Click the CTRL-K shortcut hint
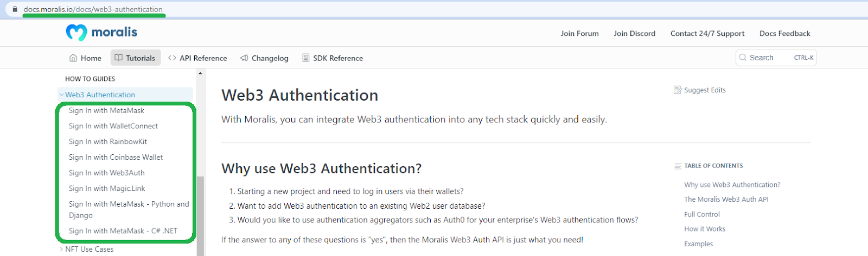The image size is (868, 256). [x=803, y=58]
